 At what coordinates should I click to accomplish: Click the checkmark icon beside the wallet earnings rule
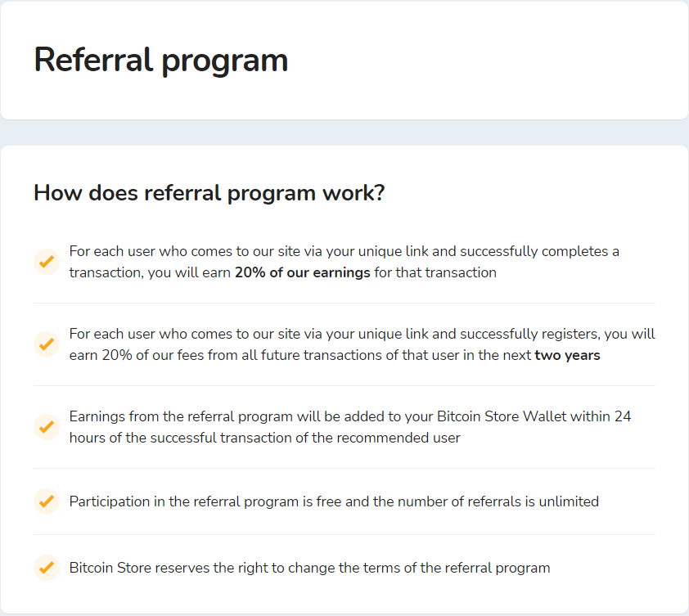coord(47,427)
